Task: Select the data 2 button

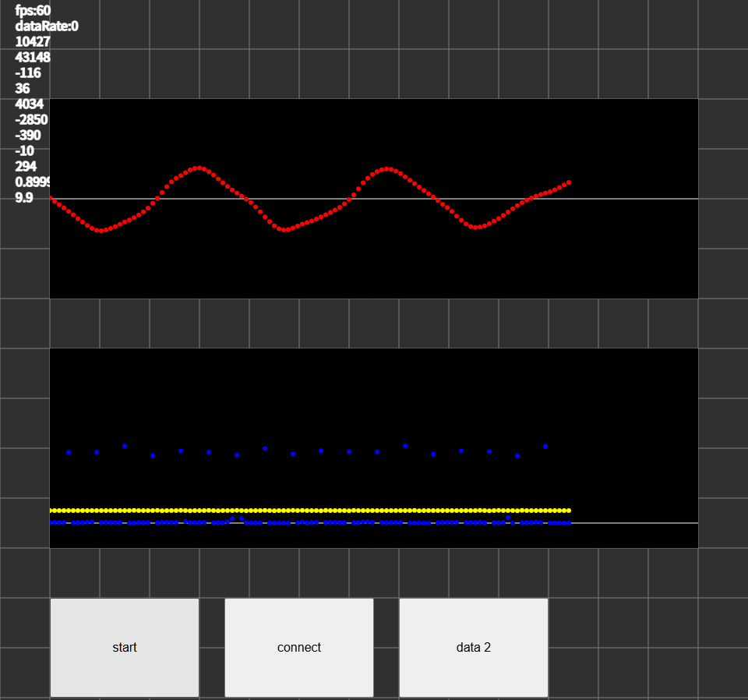Action: tap(473, 647)
